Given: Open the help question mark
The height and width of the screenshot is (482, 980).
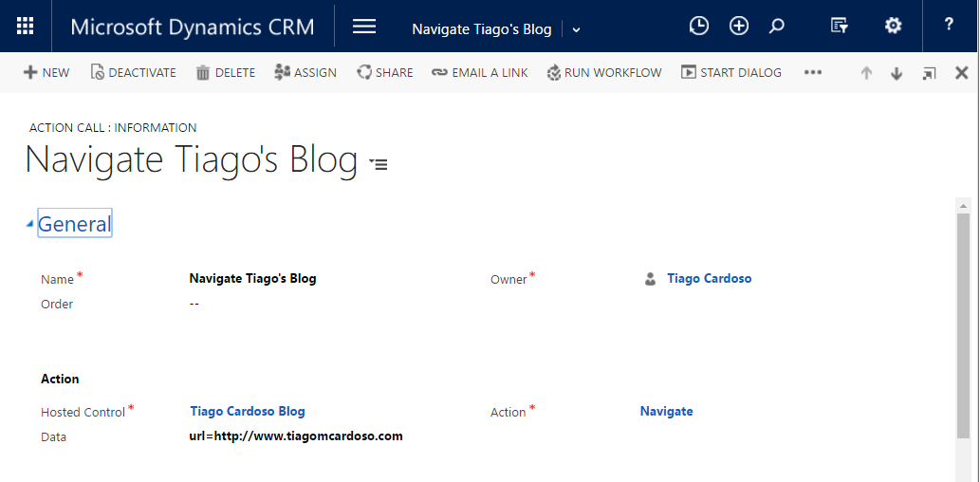Looking at the screenshot, I should (x=949, y=26).
